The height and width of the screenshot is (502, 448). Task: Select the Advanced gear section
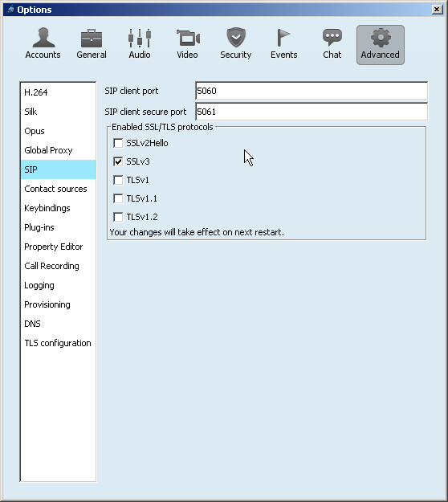[x=381, y=45]
